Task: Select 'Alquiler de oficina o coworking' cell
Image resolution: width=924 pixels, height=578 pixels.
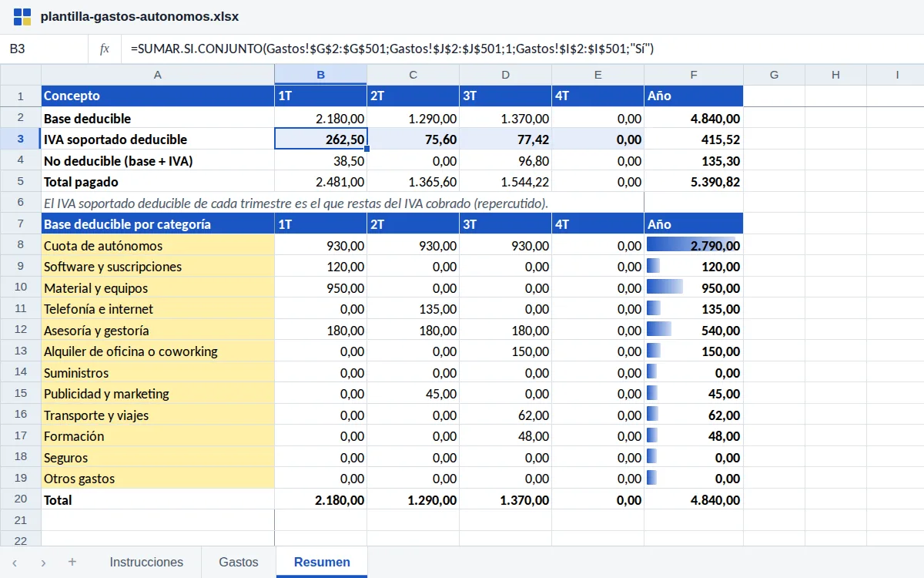Action: pos(158,351)
